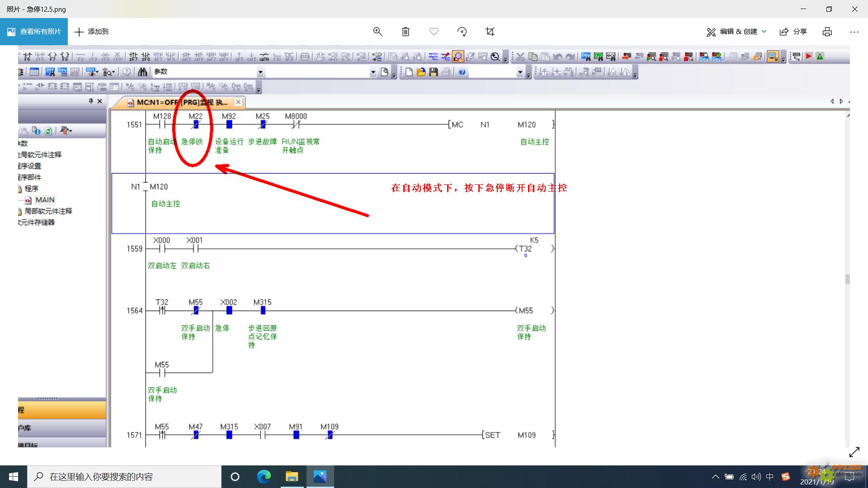Rotate the photo using rotate icon
This screenshot has width=868, height=488.
click(462, 32)
